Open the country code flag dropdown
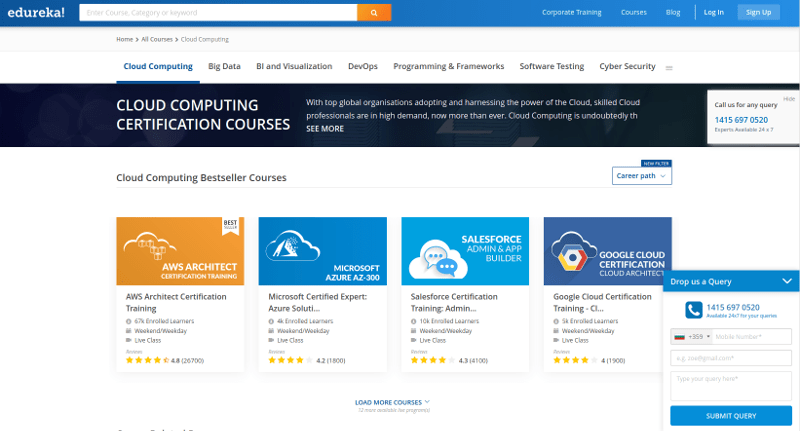 click(x=691, y=337)
